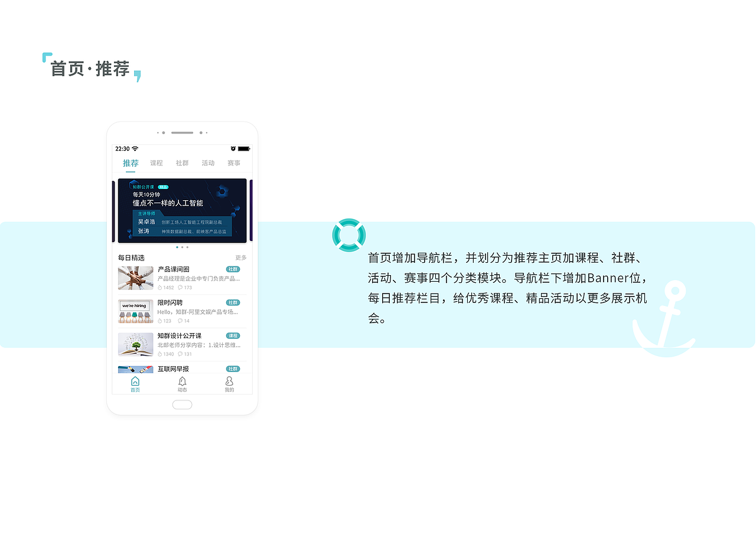Screen dimensions: 756x538
Task: Switch to the 课程 tab
Action: [156, 163]
